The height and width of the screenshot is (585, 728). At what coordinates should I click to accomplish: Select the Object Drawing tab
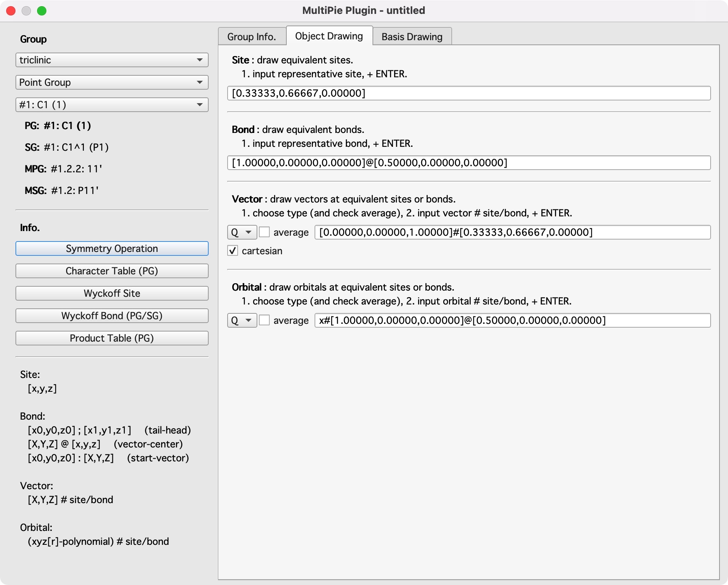[x=329, y=36]
